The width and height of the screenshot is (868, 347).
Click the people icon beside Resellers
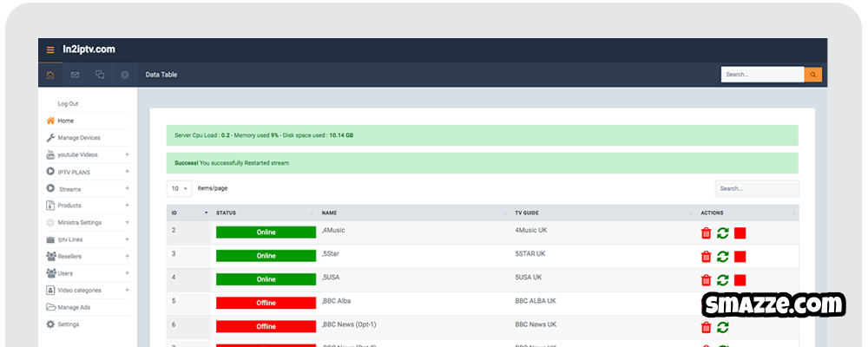click(x=51, y=256)
